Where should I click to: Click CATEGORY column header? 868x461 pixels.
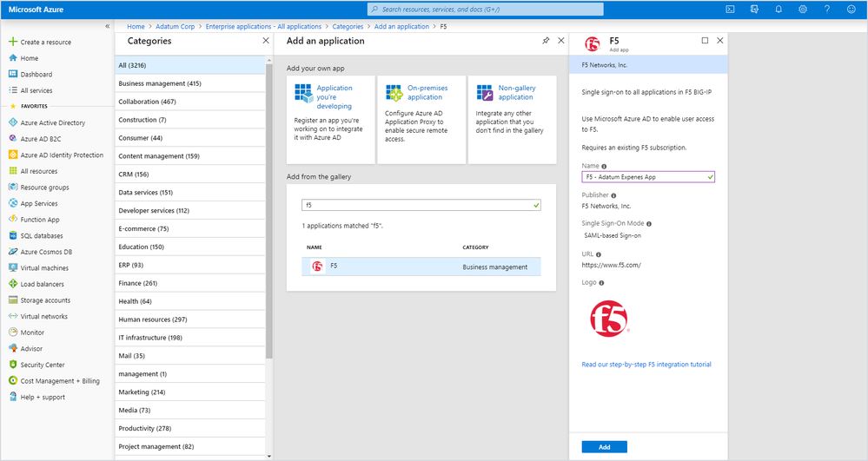(x=475, y=247)
